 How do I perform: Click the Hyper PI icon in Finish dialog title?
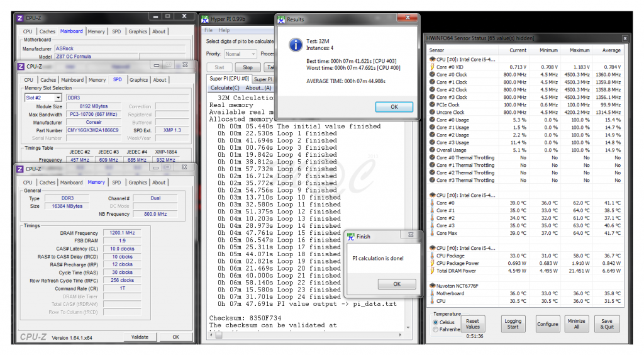(x=351, y=237)
